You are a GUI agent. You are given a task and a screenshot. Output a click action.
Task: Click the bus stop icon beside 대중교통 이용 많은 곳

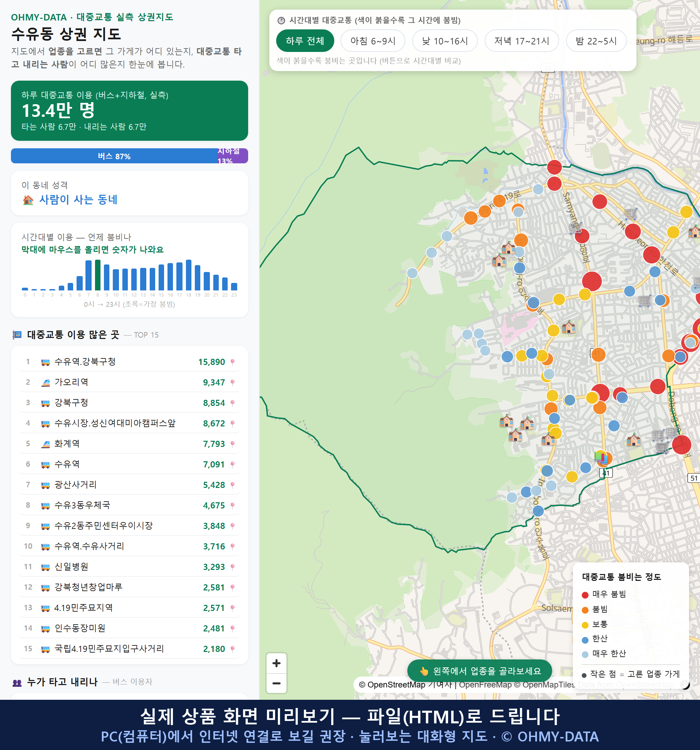coord(17,335)
